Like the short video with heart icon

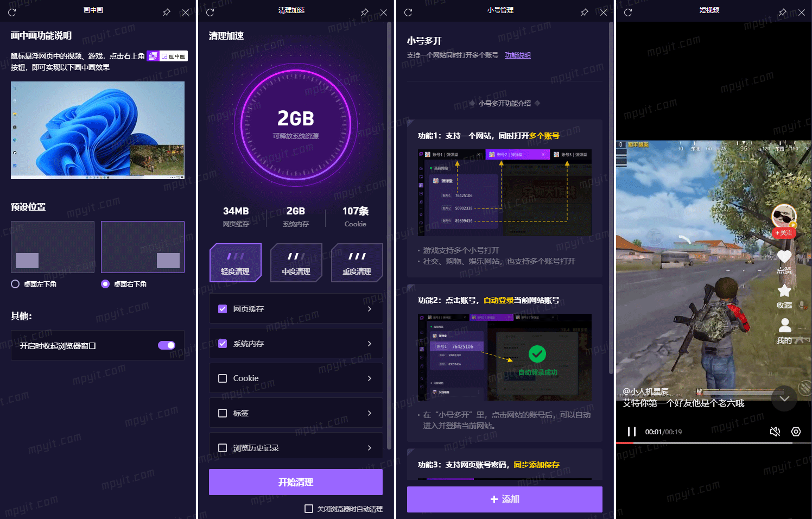click(784, 256)
